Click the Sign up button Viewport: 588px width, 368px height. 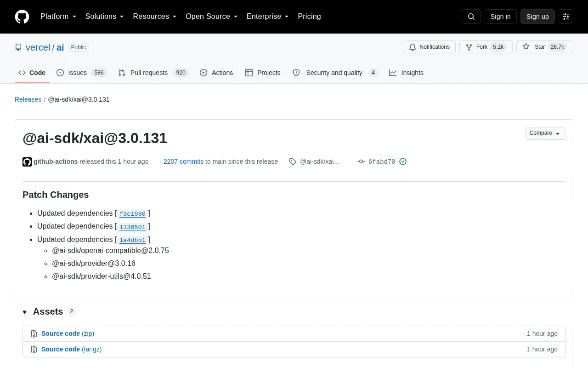[537, 17]
